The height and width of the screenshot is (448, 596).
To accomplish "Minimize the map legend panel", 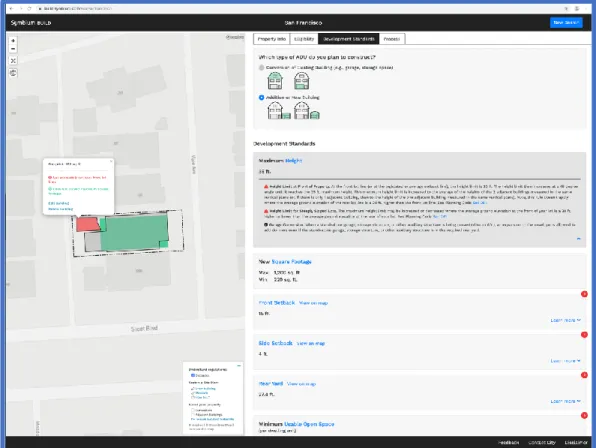I will (x=239, y=366).
